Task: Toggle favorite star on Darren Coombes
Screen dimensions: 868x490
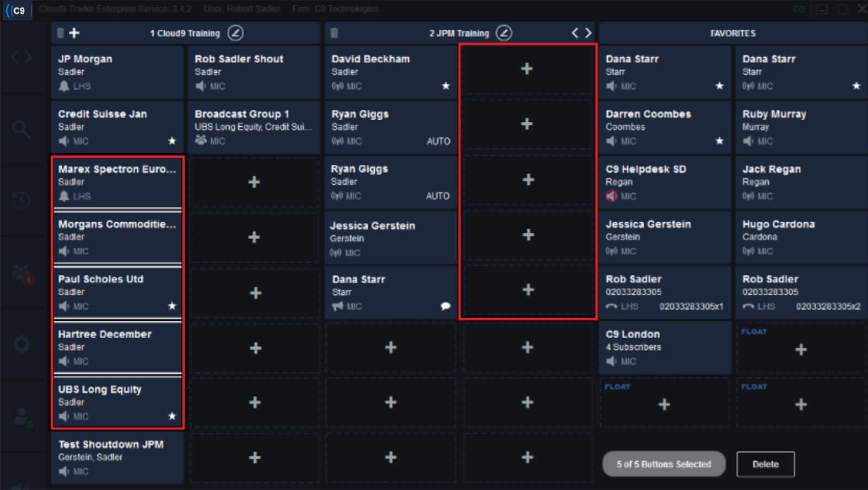Action: pyautogui.click(x=719, y=141)
